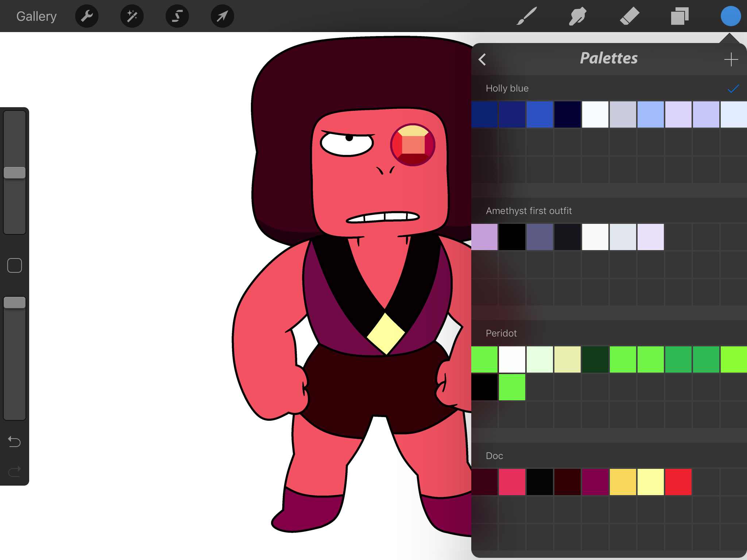
Task: Activate the Transform arrow tool
Action: click(222, 16)
